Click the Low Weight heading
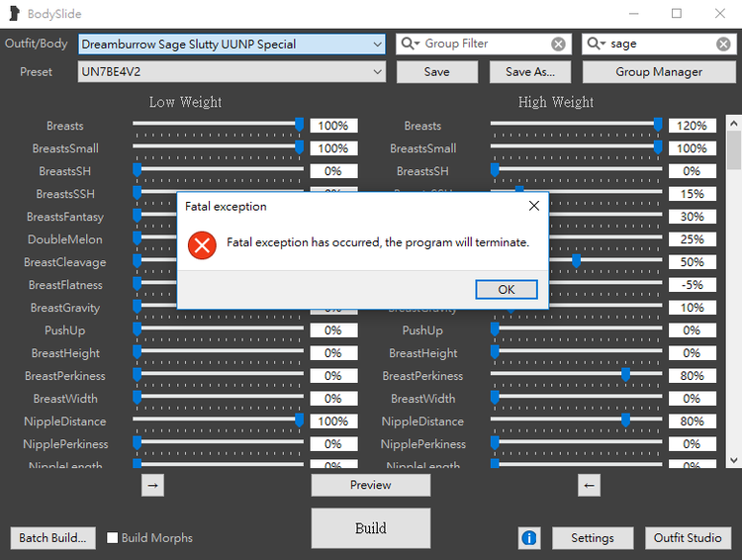742x560 pixels. (x=186, y=102)
